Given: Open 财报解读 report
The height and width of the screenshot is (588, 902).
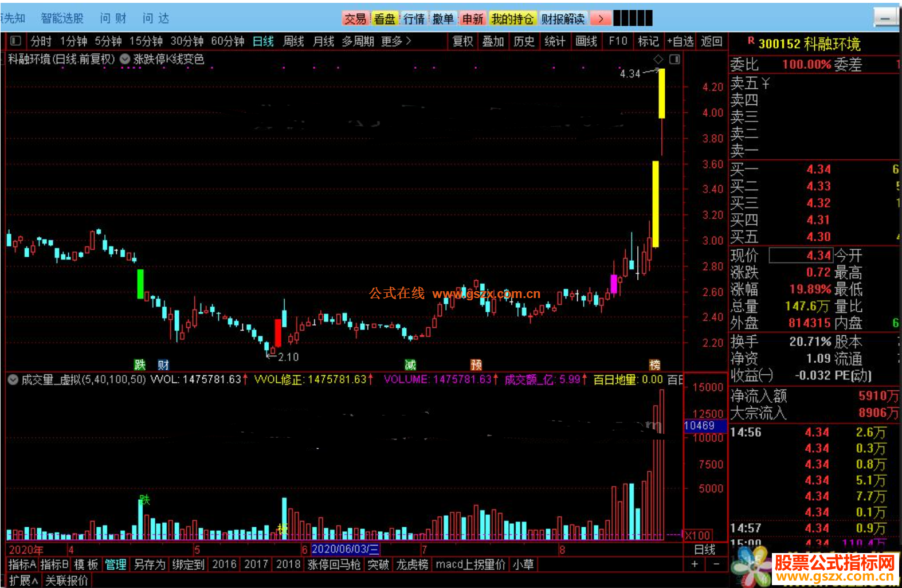Looking at the screenshot, I should click(x=563, y=19).
